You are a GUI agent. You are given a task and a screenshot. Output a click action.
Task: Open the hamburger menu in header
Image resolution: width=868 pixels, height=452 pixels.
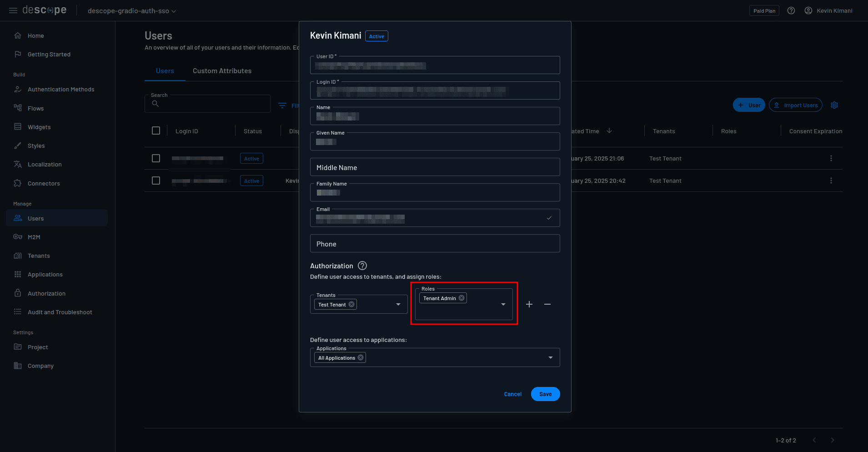point(13,10)
